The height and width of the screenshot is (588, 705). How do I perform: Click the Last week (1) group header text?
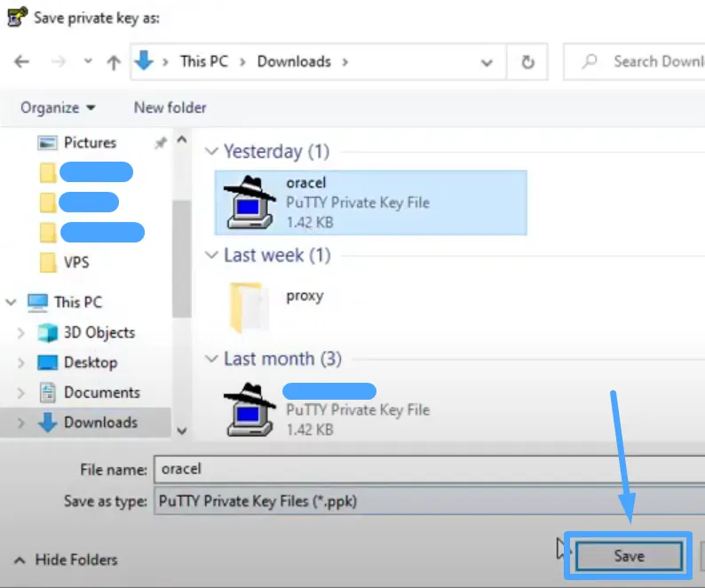(277, 255)
